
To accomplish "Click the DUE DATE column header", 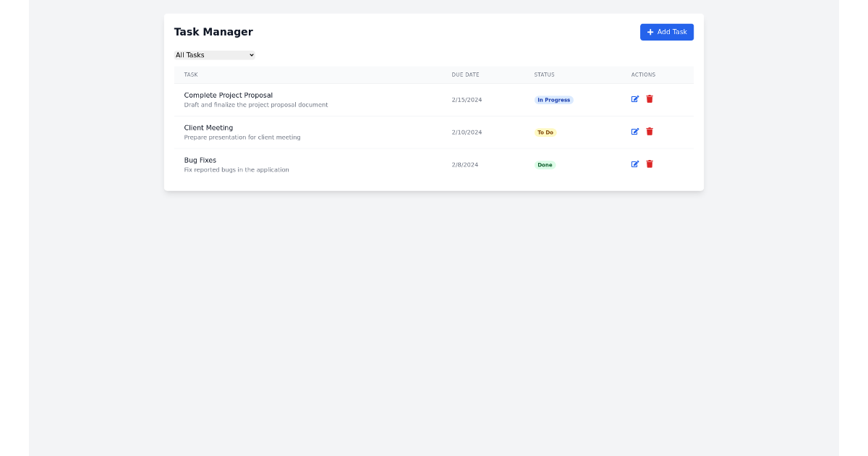I will tap(465, 75).
